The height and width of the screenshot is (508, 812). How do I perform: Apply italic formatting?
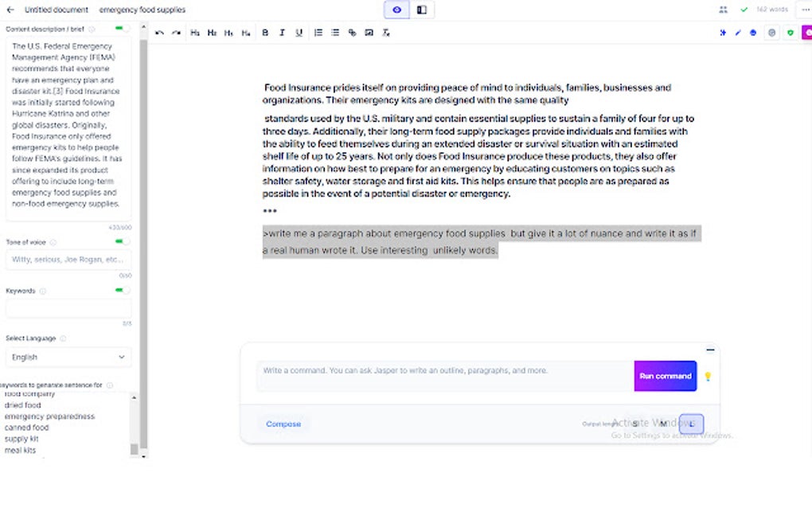(282, 33)
